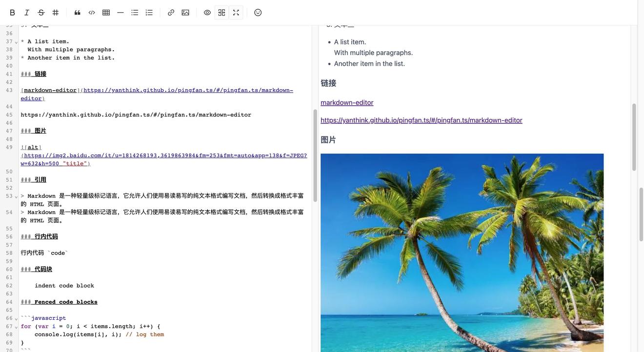Viewport: 644px width, 352px height.
Task: Collapse the list block at line 37
Action: [16, 42]
